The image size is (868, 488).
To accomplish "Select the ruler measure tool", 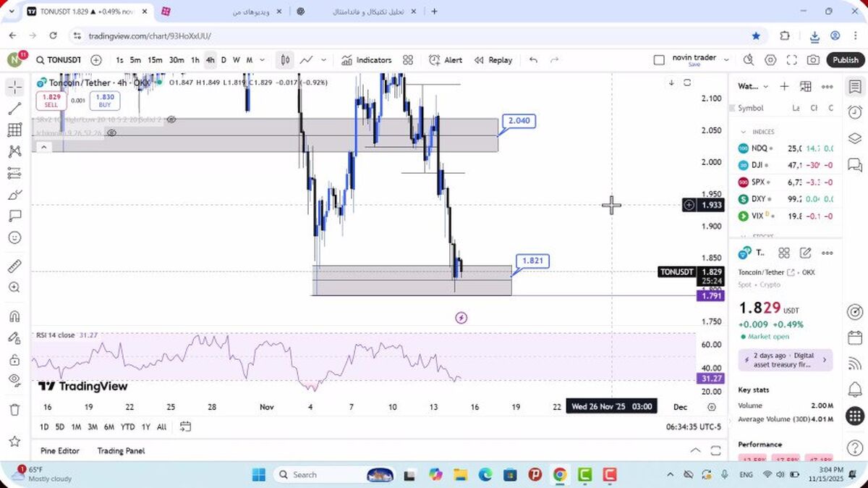I will tap(14, 266).
